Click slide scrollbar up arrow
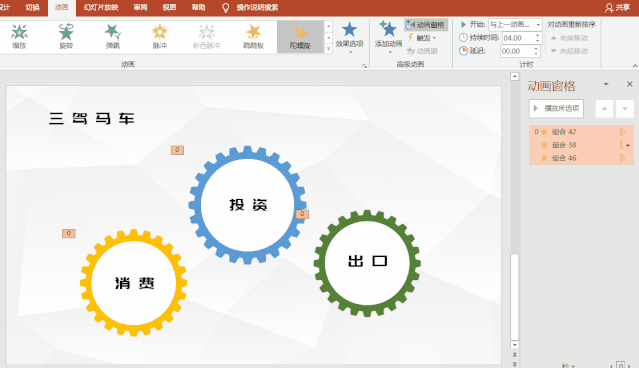 [514, 77]
